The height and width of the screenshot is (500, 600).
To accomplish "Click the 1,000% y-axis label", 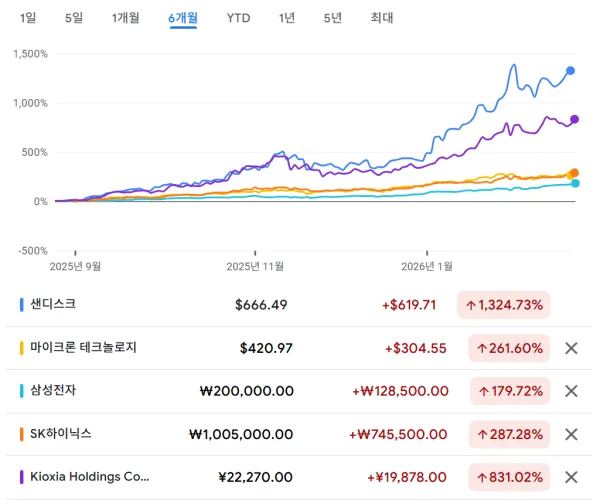I will (x=30, y=103).
